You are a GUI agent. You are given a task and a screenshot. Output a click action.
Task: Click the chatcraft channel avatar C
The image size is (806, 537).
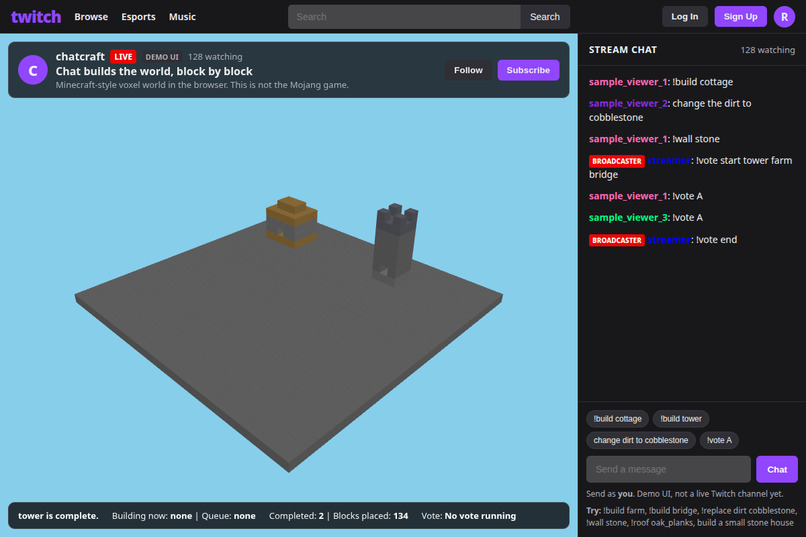click(33, 70)
